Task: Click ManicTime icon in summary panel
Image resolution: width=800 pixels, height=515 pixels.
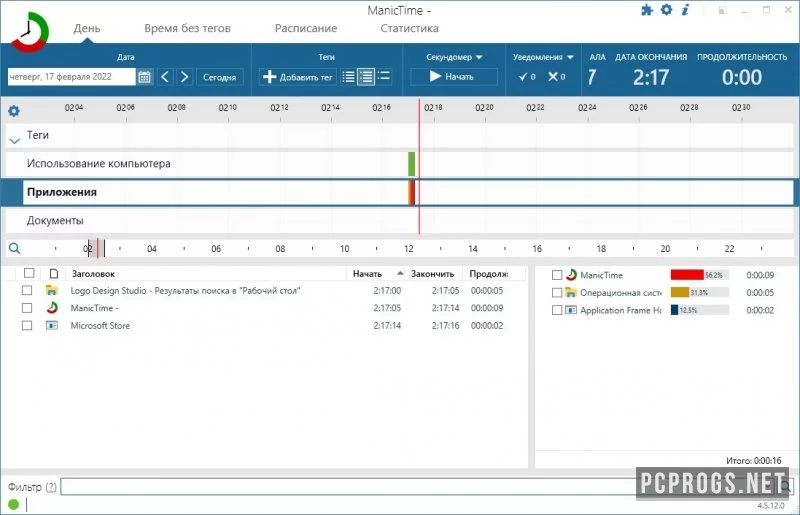Action: click(x=571, y=275)
